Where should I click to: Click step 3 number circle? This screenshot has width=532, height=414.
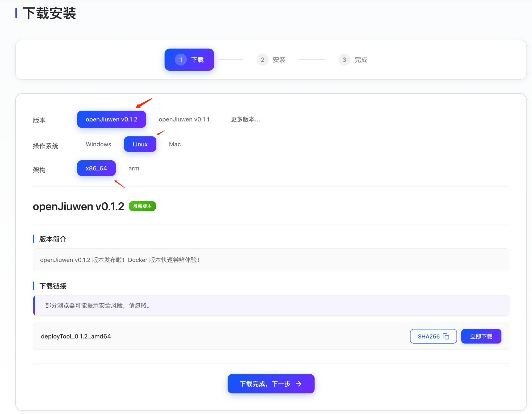pos(344,60)
